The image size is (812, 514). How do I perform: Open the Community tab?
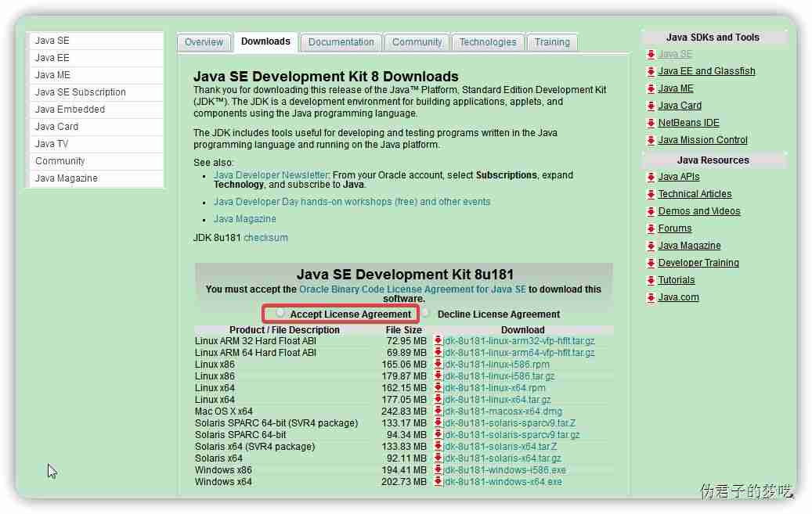(417, 42)
